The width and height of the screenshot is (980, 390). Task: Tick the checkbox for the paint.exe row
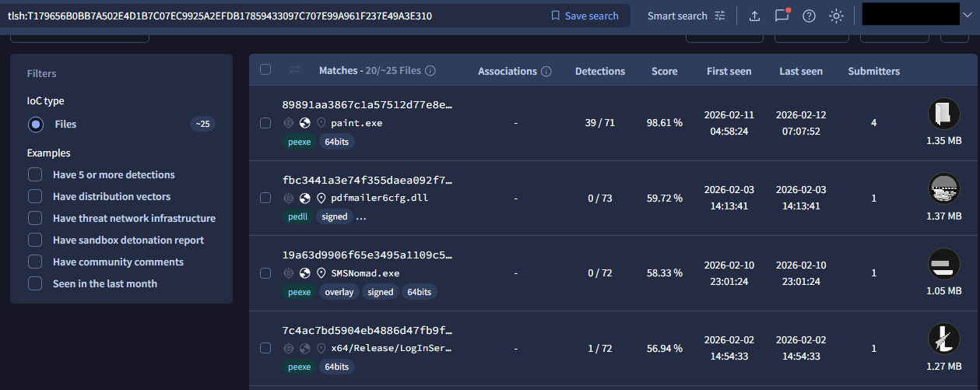(x=265, y=123)
